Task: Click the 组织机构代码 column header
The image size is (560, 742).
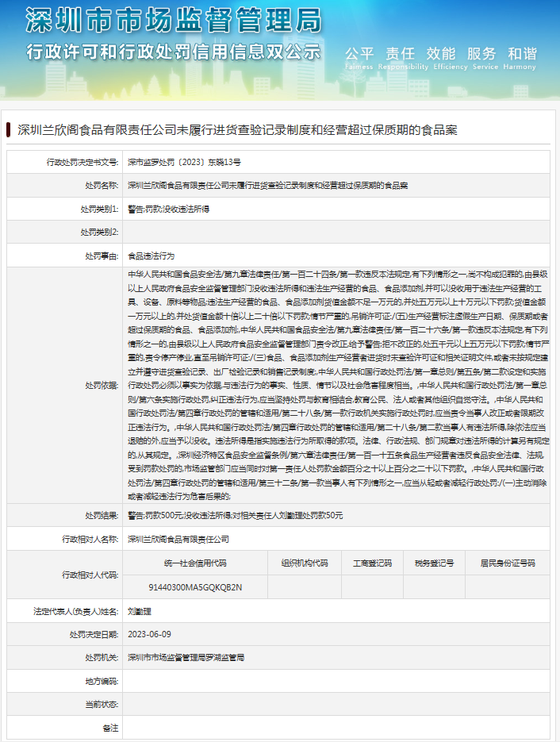Action: [x=305, y=563]
